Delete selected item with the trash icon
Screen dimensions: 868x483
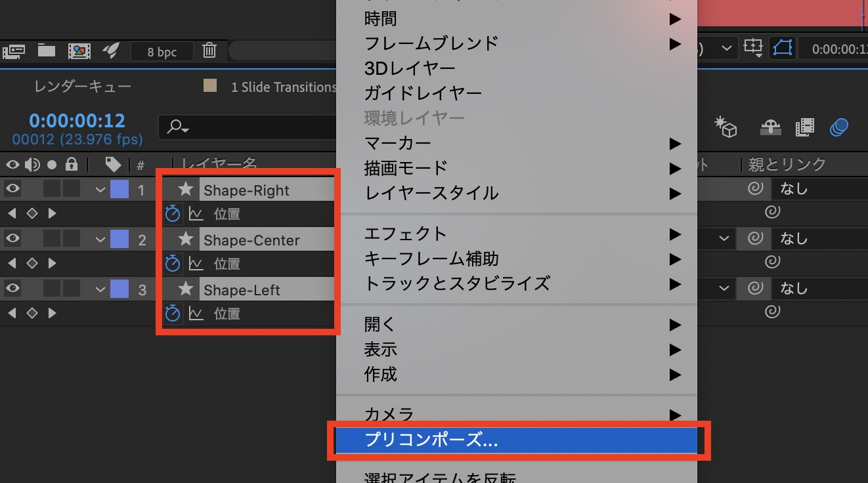click(x=209, y=51)
